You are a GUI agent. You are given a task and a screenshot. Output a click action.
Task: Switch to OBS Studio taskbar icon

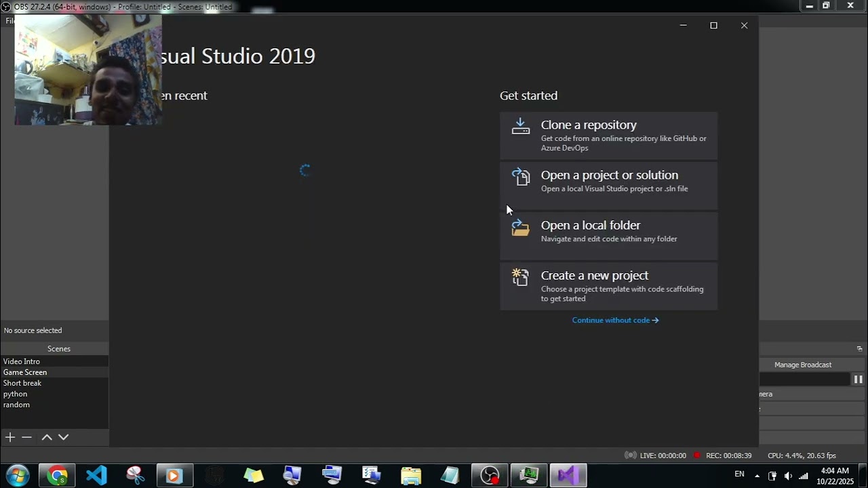pyautogui.click(x=490, y=475)
